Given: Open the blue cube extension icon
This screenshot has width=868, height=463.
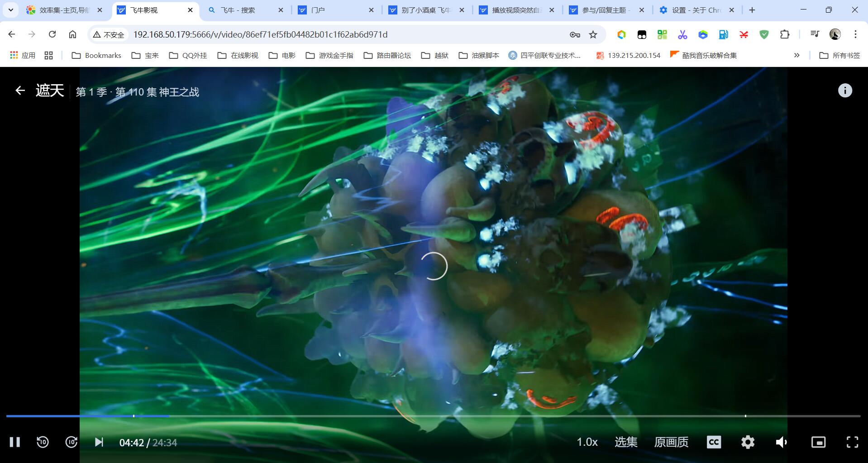Looking at the screenshot, I should [x=703, y=34].
